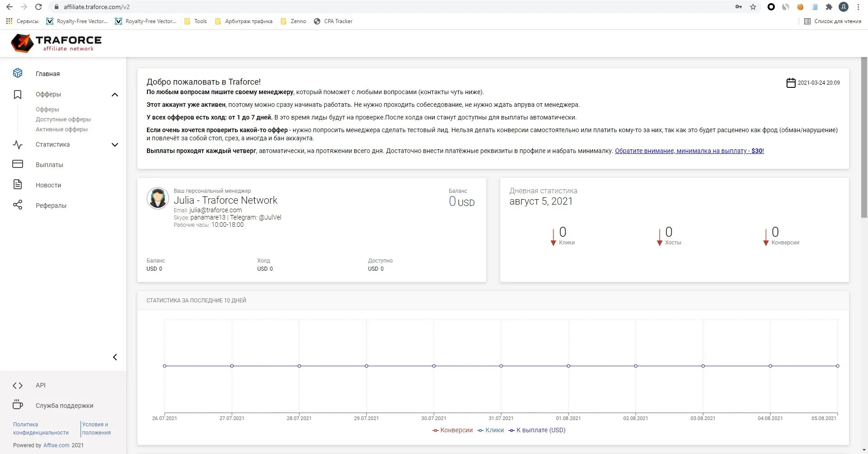Image resolution: width=868 pixels, height=454 pixels.
Task: Open the Арбитраж трафика bookmarks folder
Action: 244,21
